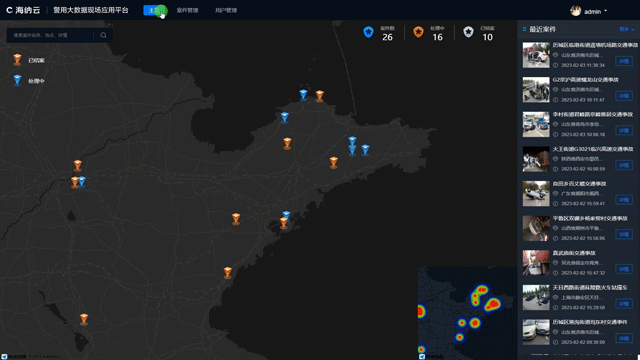Open details for the 16:00:59 case

tap(624, 165)
